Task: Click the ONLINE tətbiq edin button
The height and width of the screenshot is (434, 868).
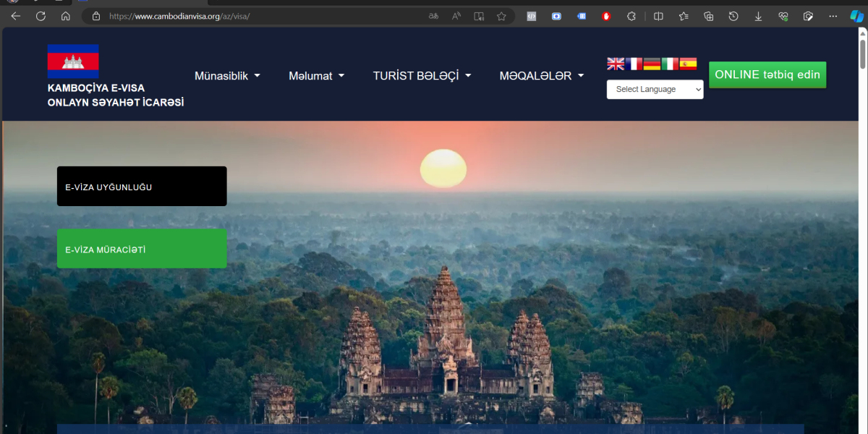Action: (767, 75)
